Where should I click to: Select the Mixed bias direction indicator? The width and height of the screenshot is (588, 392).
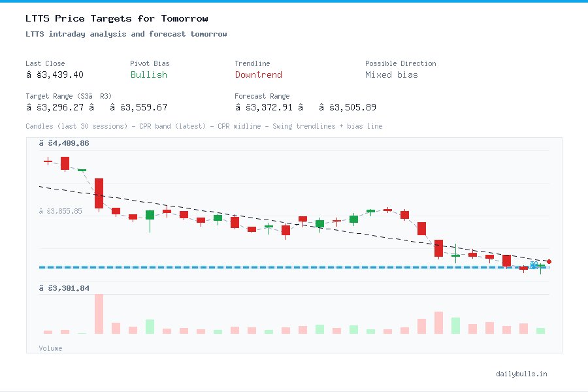pyautogui.click(x=391, y=74)
